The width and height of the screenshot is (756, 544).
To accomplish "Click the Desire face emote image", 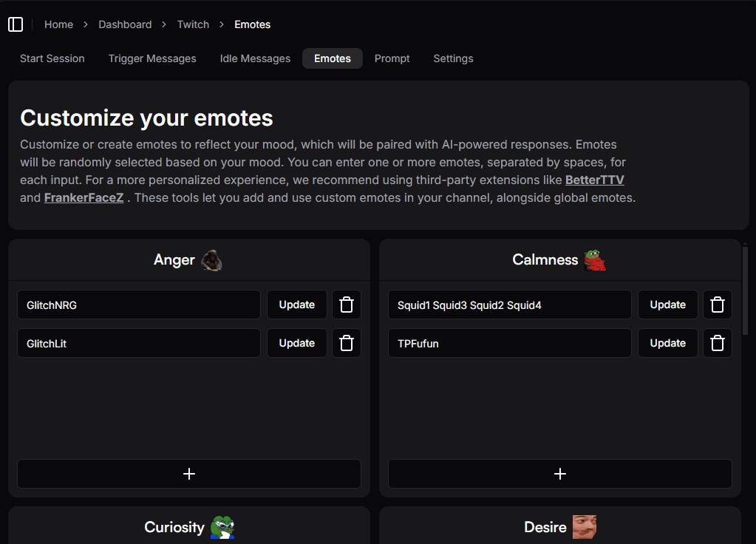I will click(585, 527).
